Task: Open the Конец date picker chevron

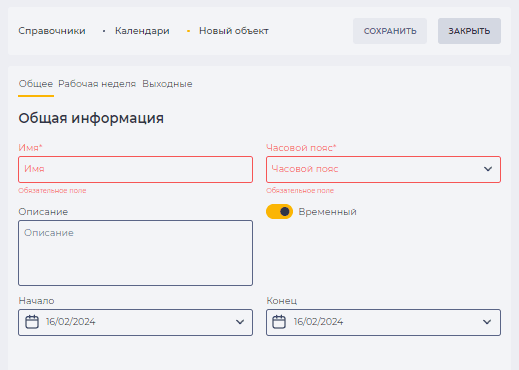Action: coord(487,322)
